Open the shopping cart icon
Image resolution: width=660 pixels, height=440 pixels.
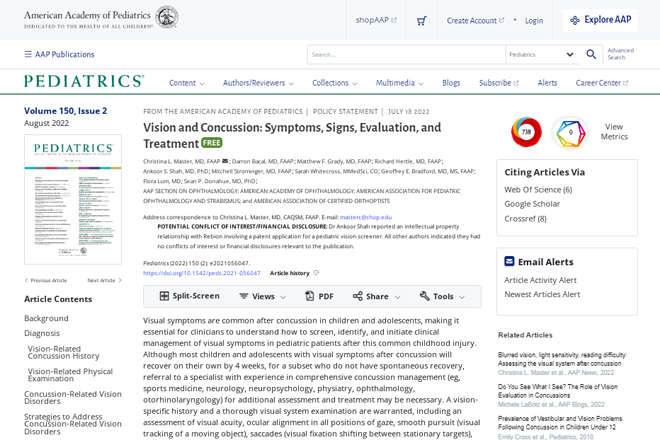coord(421,21)
